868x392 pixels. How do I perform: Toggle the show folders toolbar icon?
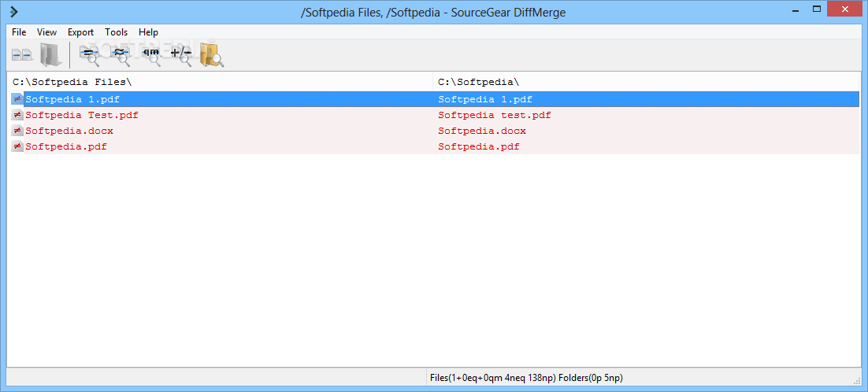(x=212, y=55)
